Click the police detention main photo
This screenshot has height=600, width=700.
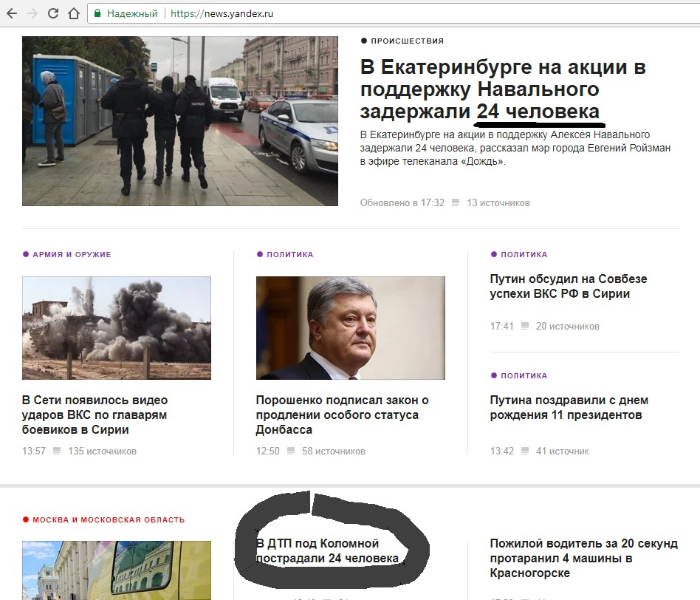(x=179, y=121)
